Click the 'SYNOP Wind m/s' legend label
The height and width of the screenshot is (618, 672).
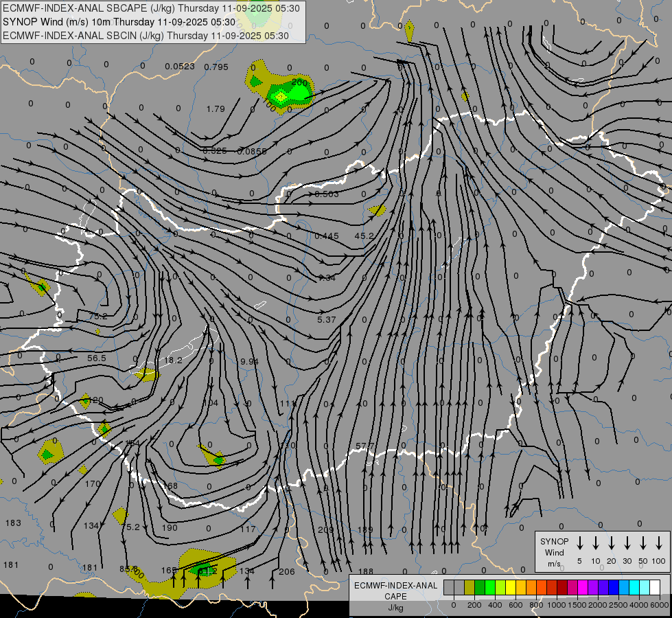pyautogui.click(x=554, y=552)
